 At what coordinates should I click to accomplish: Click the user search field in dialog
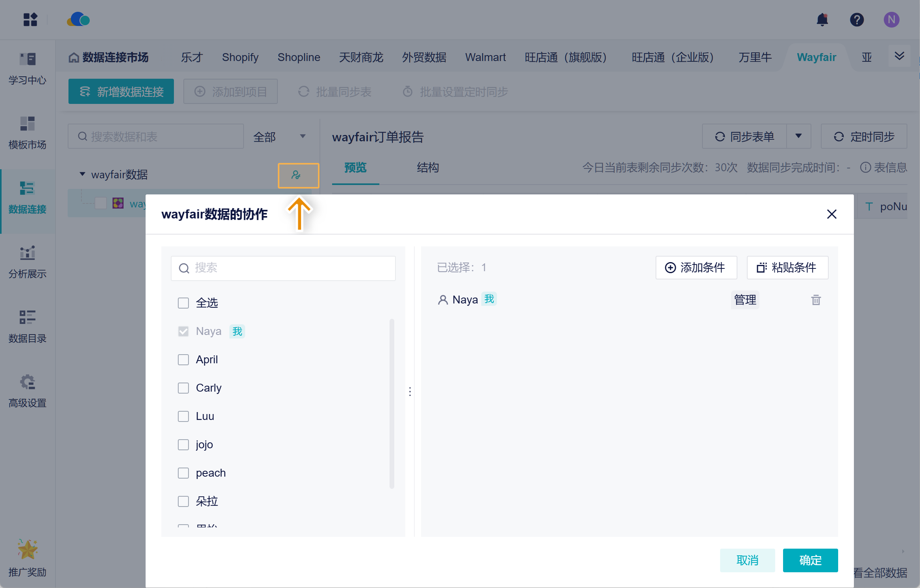pyautogui.click(x=283, y=268)
